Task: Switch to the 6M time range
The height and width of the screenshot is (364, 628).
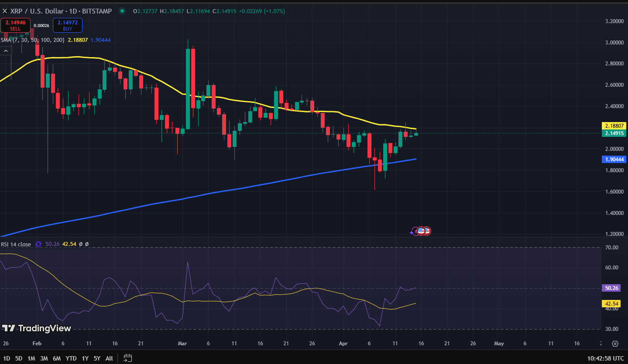Action: 57,358
